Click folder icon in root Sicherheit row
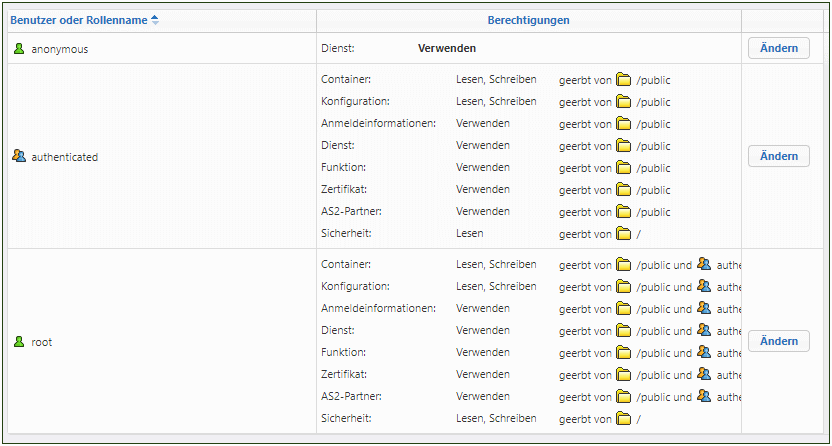Image resolution: width=832 pixels, height=446 pixels. coord(624,418)
